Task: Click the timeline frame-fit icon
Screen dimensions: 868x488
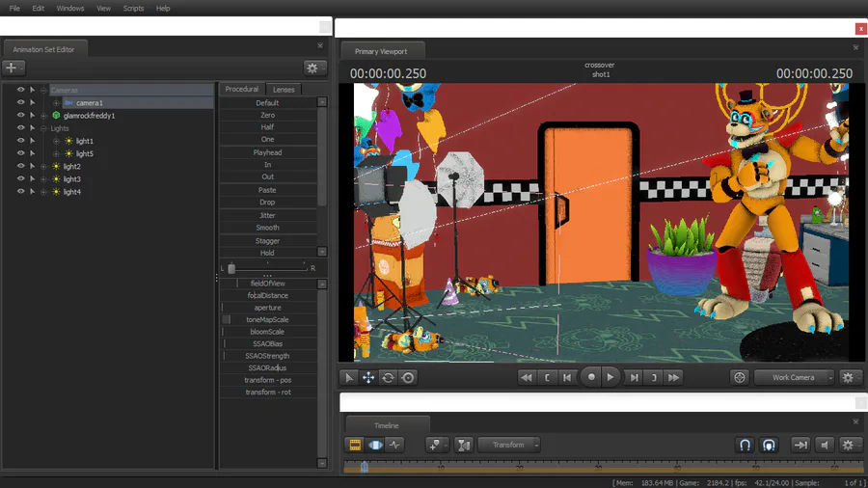Action: point(463,445)
